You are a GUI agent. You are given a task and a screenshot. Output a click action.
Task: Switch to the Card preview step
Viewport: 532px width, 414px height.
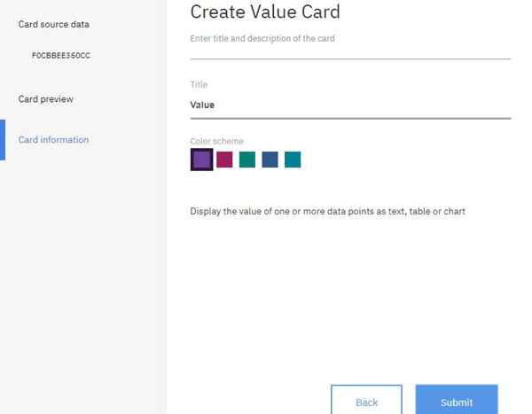(x=46, y=99)
